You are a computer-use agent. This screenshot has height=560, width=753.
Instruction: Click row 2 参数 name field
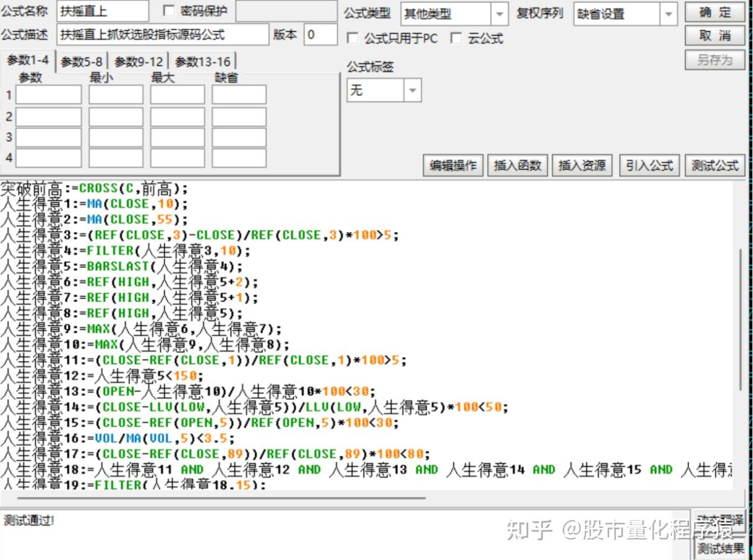(48, 117)
